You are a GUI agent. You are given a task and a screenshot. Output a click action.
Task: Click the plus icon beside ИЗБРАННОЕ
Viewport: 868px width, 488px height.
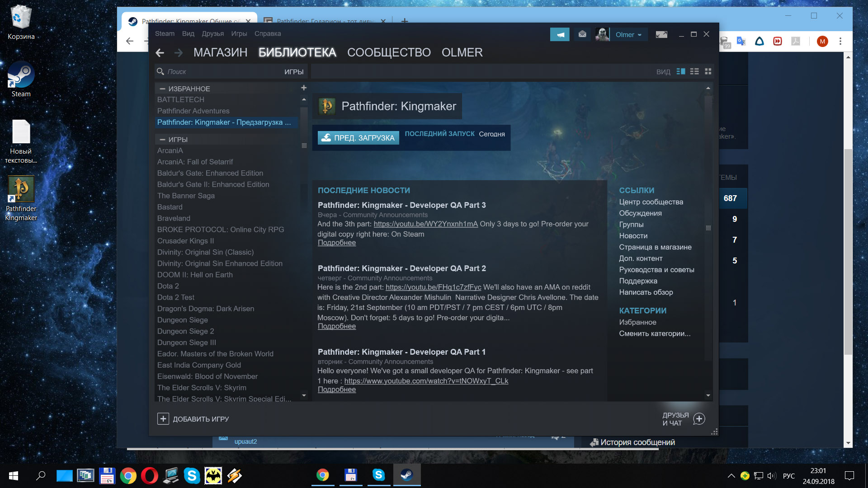pyautogui.click(x=304, y=88)
